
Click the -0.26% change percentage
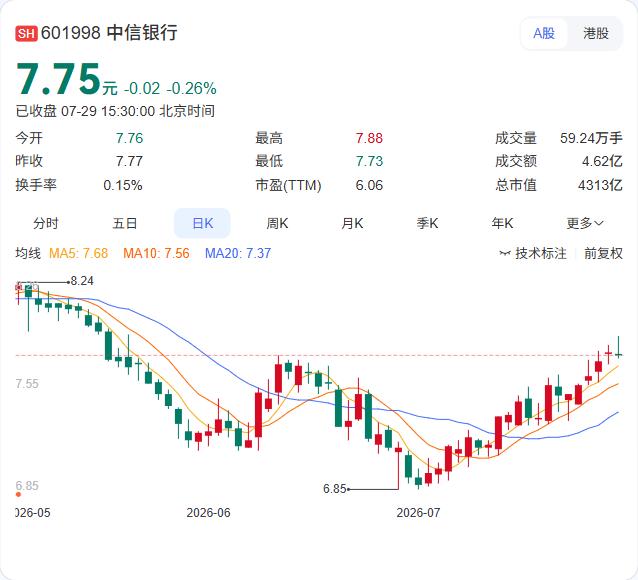click(192, 88)
